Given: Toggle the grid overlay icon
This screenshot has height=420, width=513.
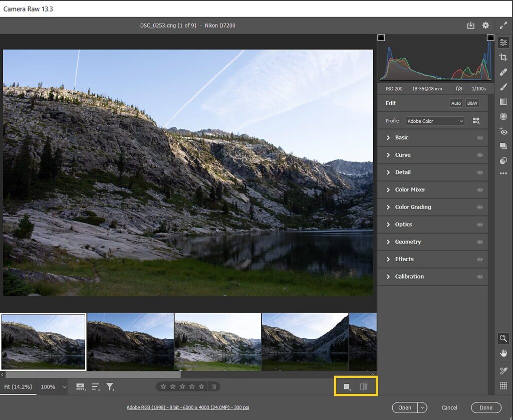Looking at the screenshot, I should [x=503, y=385].
